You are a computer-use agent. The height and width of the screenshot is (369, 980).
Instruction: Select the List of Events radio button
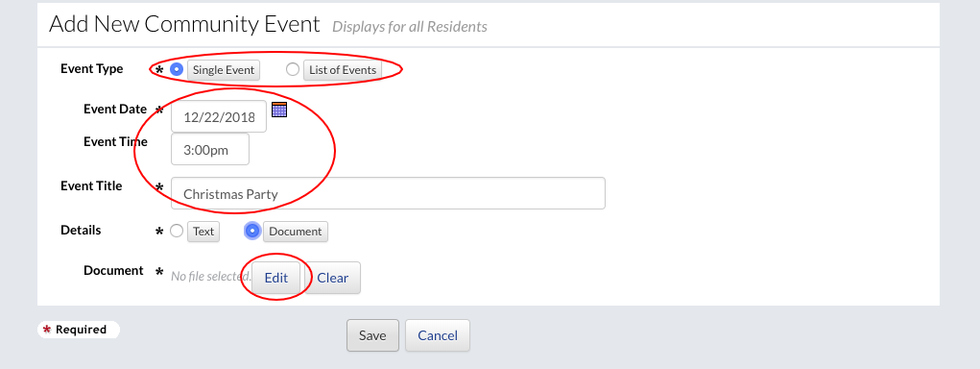pos(293,69)
